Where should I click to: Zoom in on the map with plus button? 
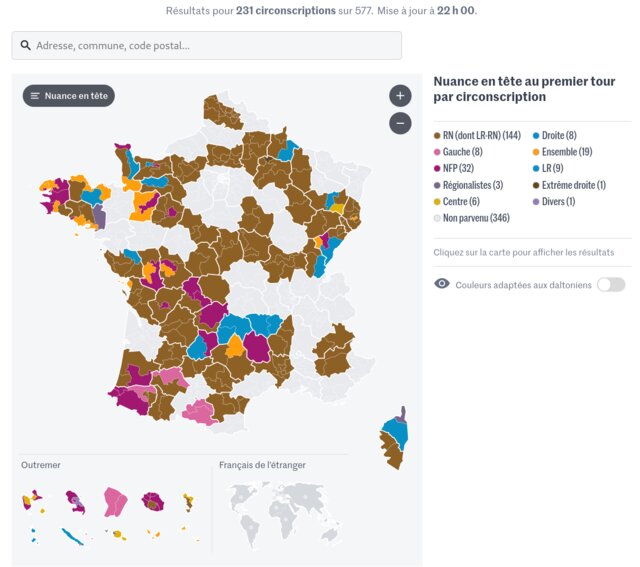click(x=400, y=96)
